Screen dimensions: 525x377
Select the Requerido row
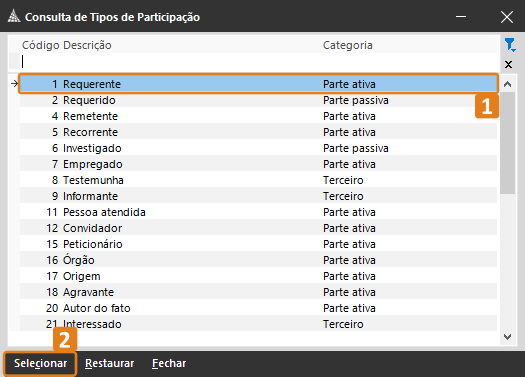258,100
